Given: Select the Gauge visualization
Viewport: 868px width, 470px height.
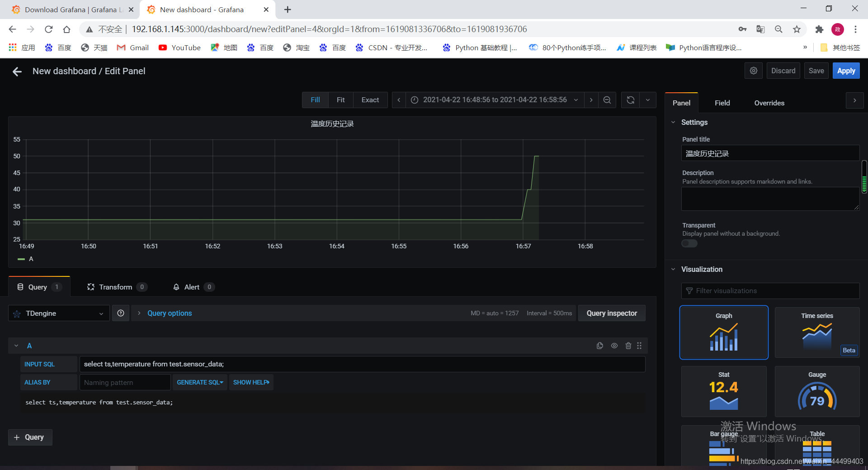Looking at the screenshot, I should pyautogui.click(x=817, y=391).
